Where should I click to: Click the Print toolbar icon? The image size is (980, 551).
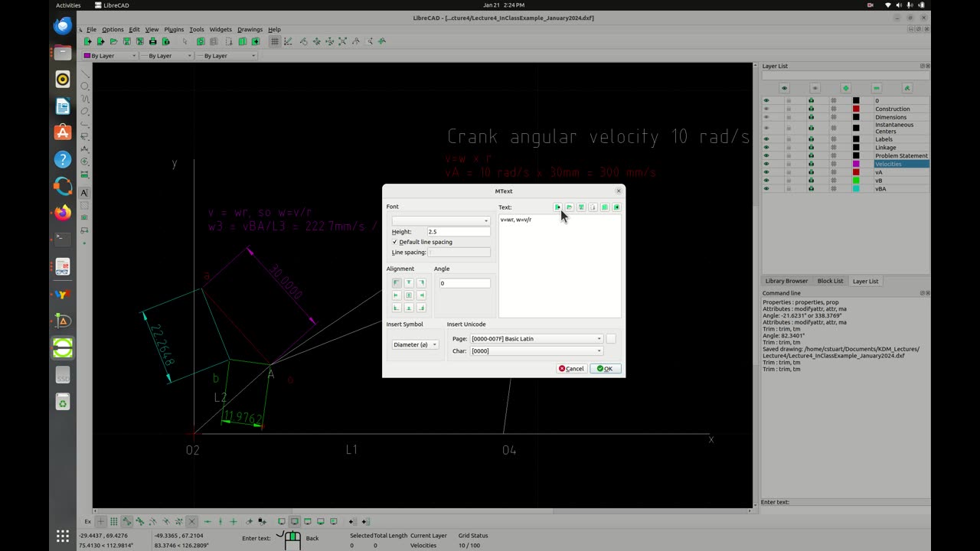pos(153,41)
